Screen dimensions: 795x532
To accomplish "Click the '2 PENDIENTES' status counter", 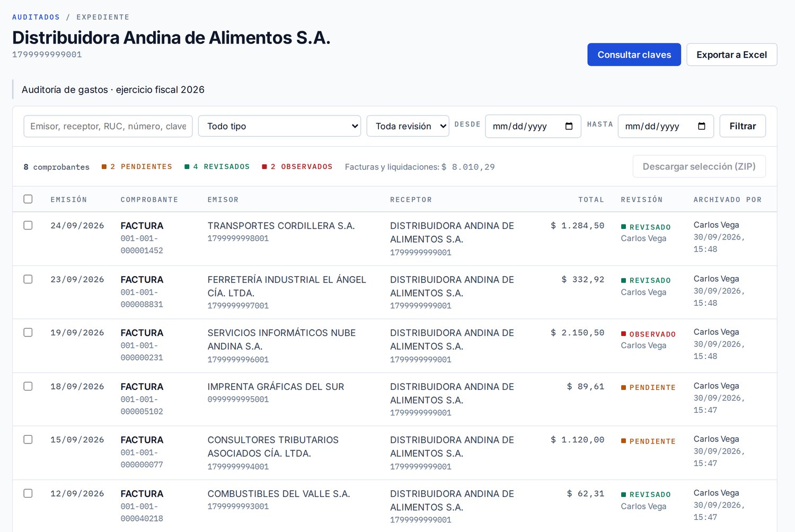I will 137,167.
